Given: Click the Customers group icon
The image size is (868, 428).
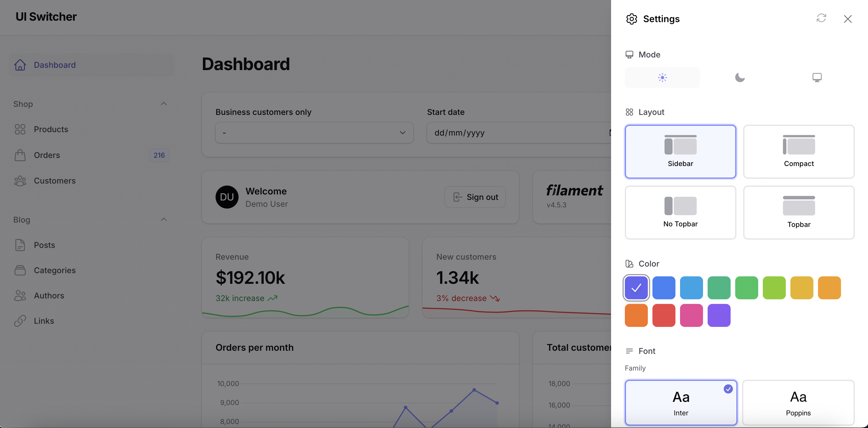Looking at the screenshot, I should pyautogui.click(x=20, y=181).
